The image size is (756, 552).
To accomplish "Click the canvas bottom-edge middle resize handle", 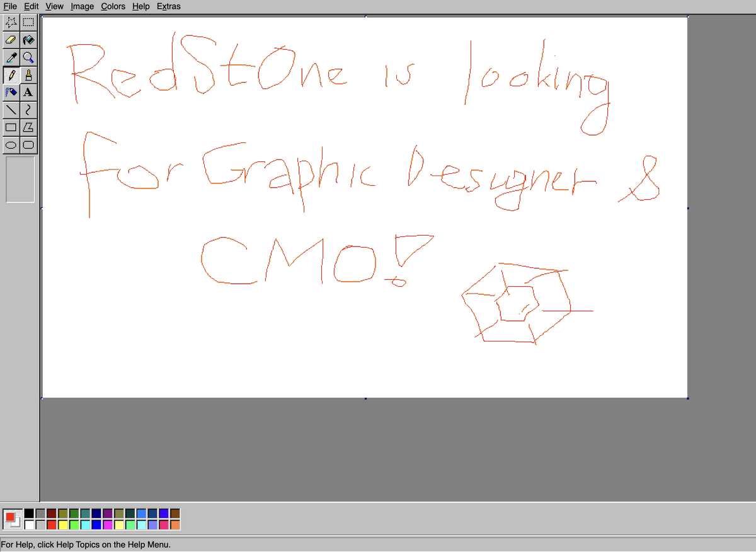I will click(x=365, y=398).
